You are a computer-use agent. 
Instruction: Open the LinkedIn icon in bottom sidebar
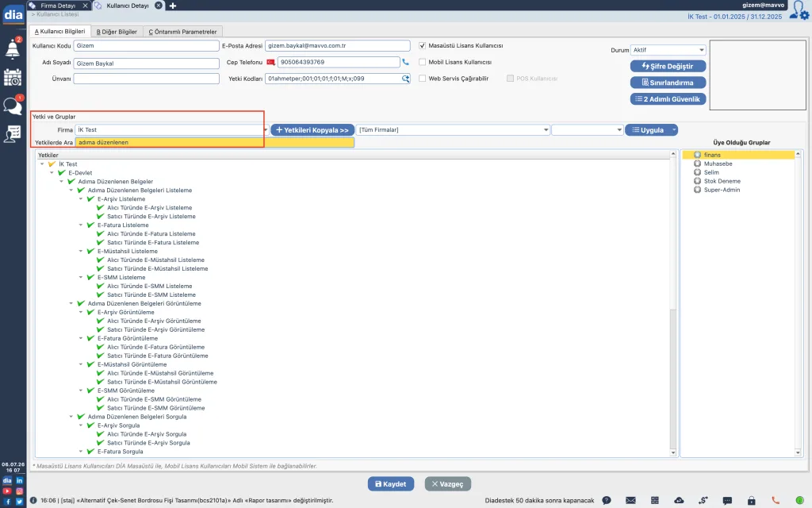pos(19,480)
